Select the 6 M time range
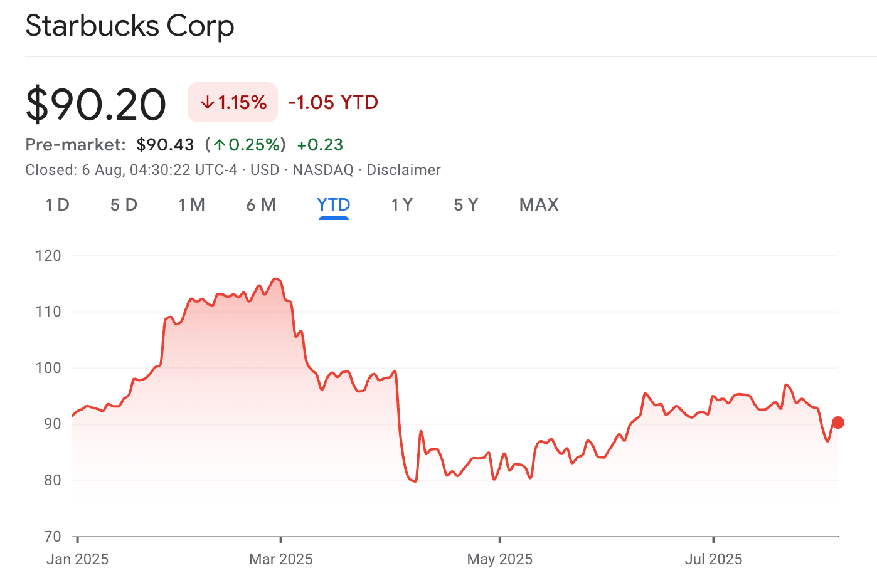 click(x=261, y=205)
